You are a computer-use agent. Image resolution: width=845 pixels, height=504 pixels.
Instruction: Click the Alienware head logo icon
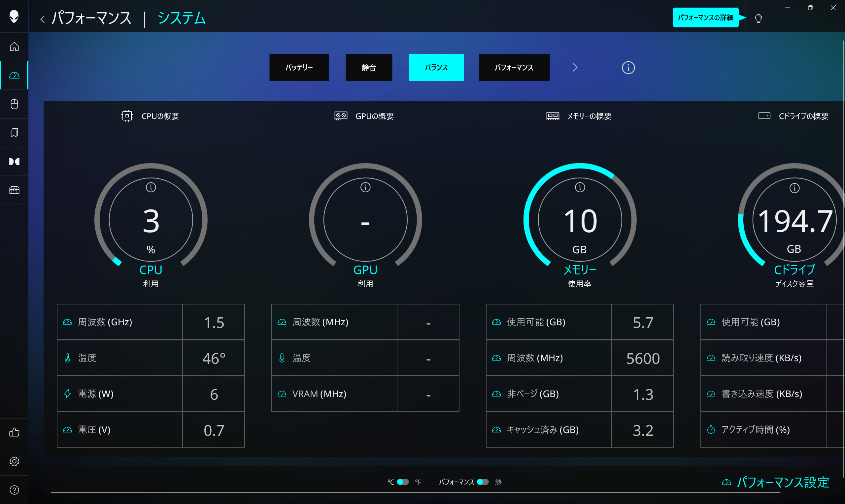pyautogui.click(x=14, y=16)
